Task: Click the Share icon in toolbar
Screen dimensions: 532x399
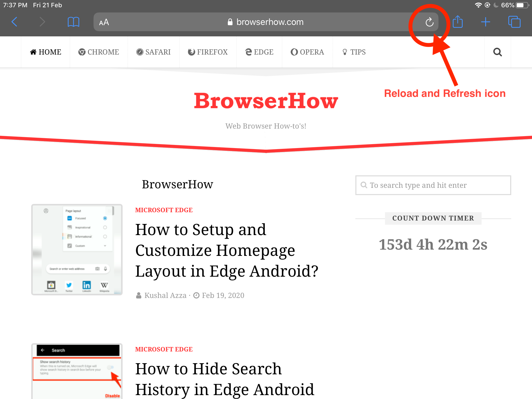Action: click(x=458, y=22)
